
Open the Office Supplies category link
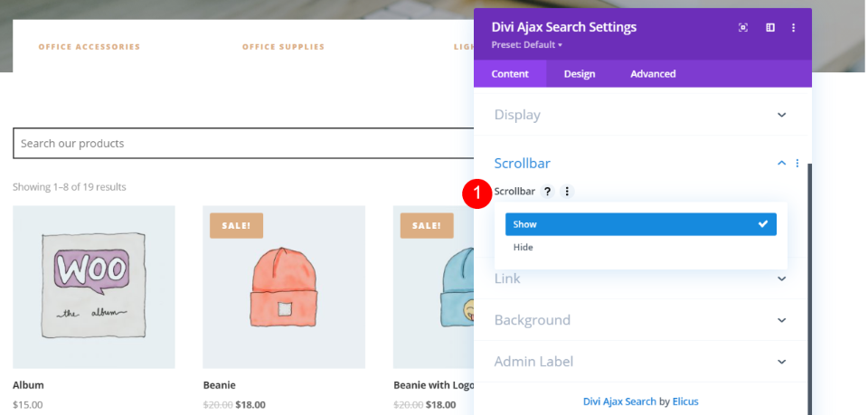pyautogui.click(x=283, y=47)
